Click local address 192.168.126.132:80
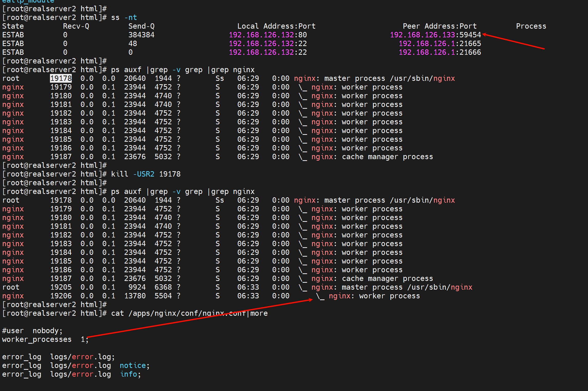The height and width of the screenshot is (391, 588). pos(267,35)
